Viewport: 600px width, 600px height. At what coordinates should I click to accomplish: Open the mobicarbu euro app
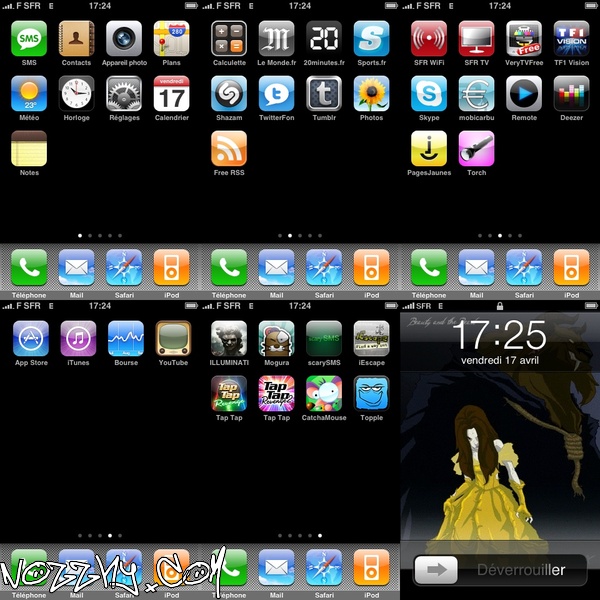coord(476,94)
